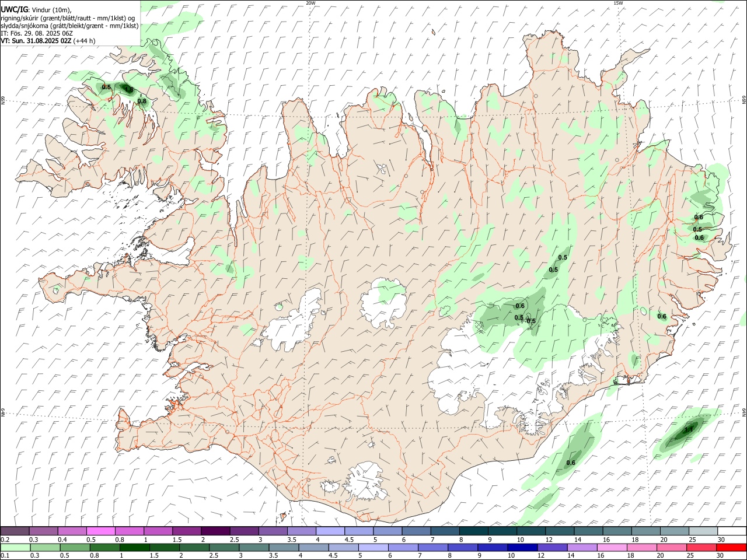
Task: Click the 0.8 value in the Westfjords
Action: [x=142, y=101]
